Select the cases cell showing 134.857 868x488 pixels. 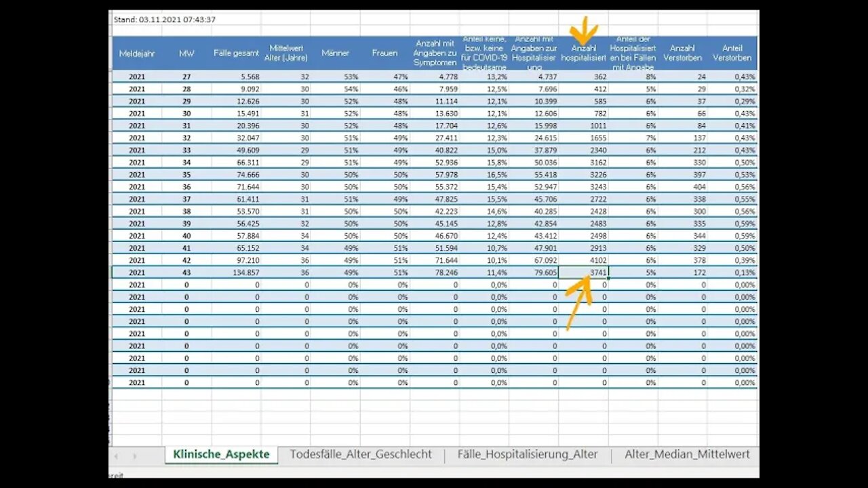[x=236, y=272]
